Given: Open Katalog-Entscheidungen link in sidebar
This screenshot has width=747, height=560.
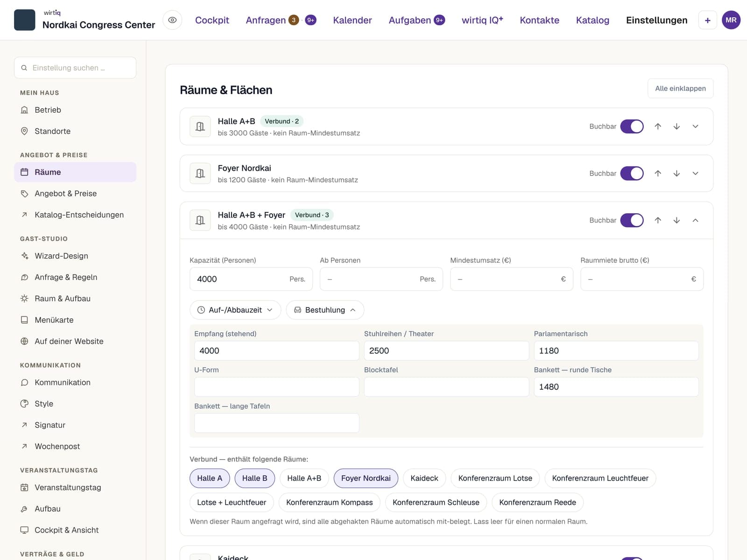Looking at the screenshot, I should (x=75, y=215).
